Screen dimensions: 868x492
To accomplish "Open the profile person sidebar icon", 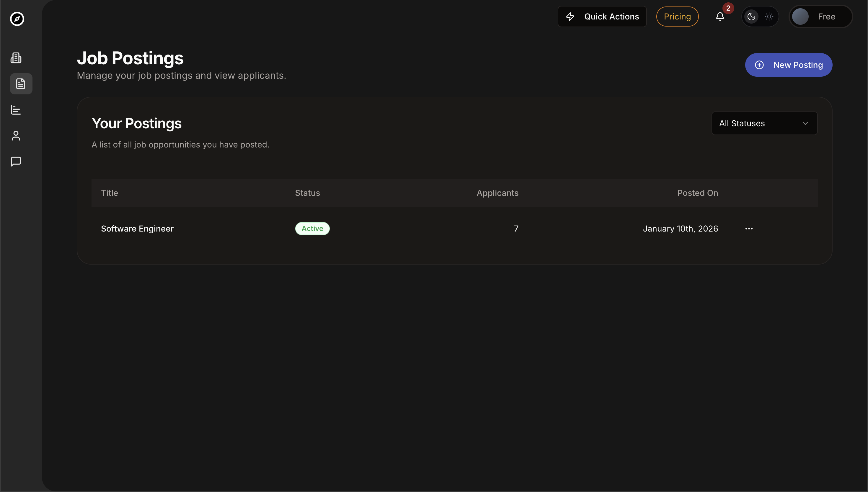I will (16, 135).
